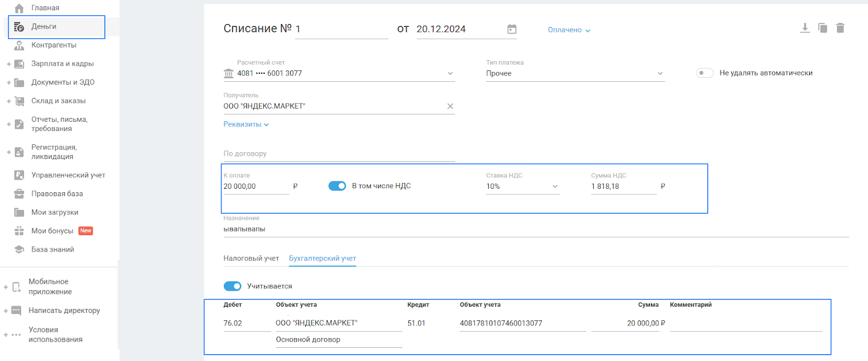Expand the Оплачено status dropdown
This screenshot has height=361, width=868.
(569, 30)
